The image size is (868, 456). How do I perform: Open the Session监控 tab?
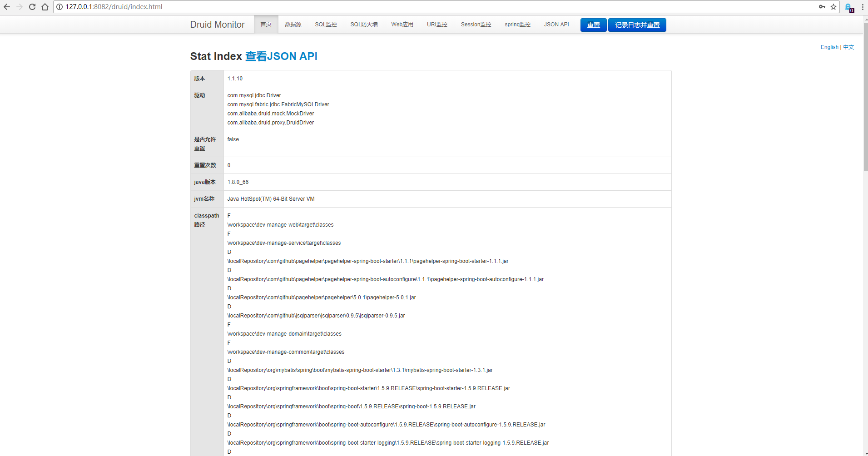[476, 25]
